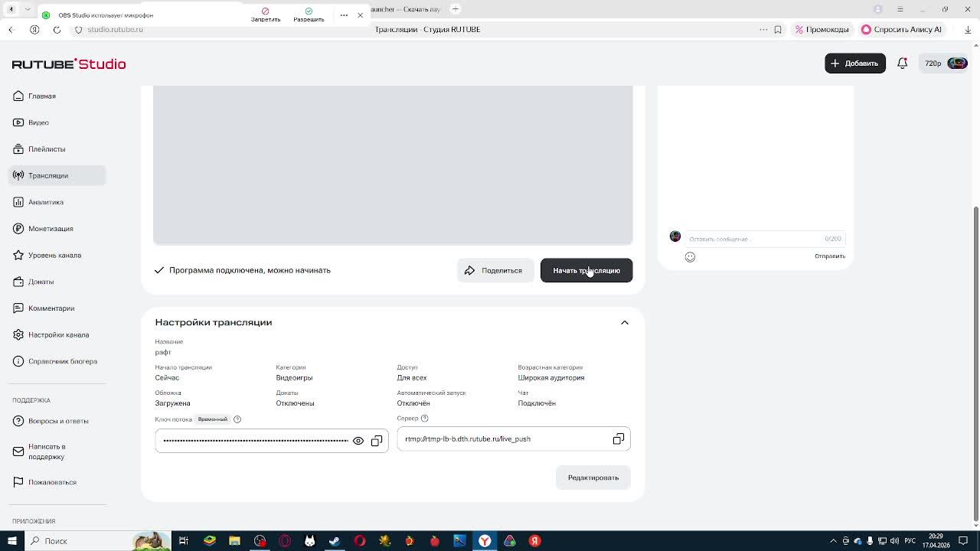The height and width of the screenshot is (551, 980).
Task: Click the Временный key label
Action: point(213,419)
